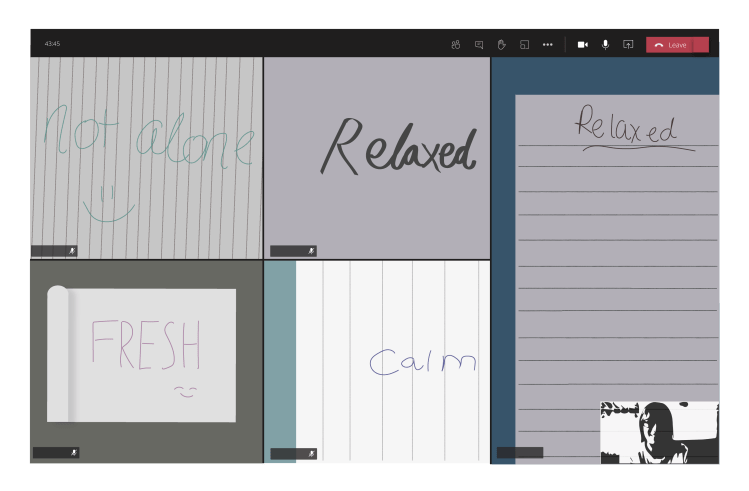
Task: Turn the camera off
Action: 582,44
